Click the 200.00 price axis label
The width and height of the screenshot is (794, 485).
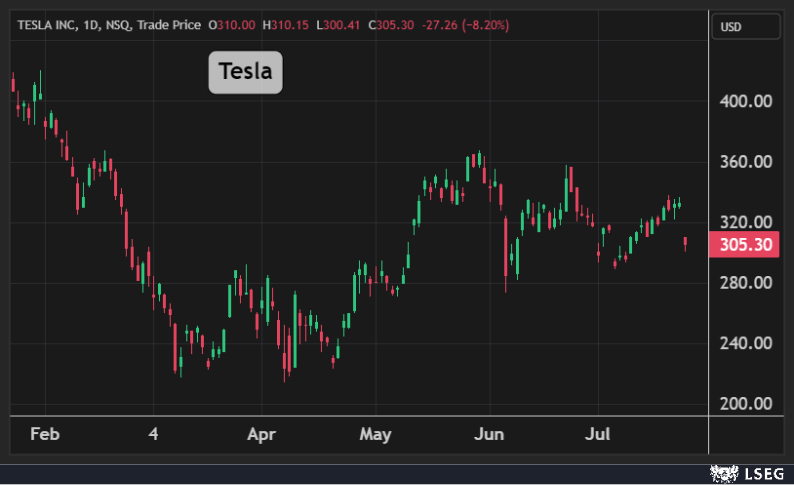point(745,404)
